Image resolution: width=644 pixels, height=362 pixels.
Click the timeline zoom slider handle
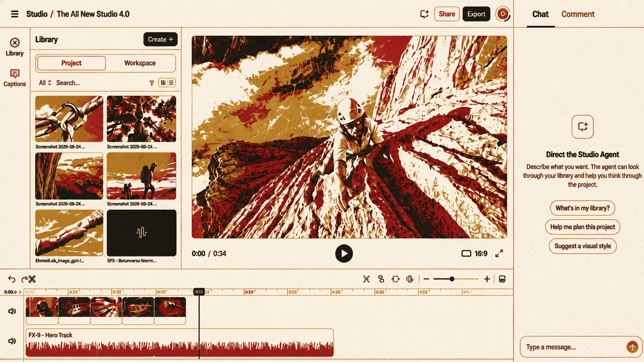[x=452, y=279]
